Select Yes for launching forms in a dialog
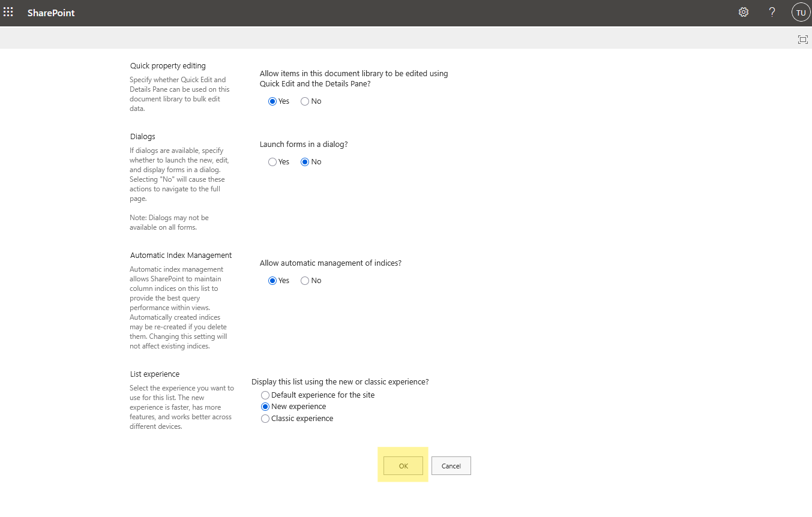Image resolution: width=812 pixels, height=517 pixels. [x=272, y=161]
